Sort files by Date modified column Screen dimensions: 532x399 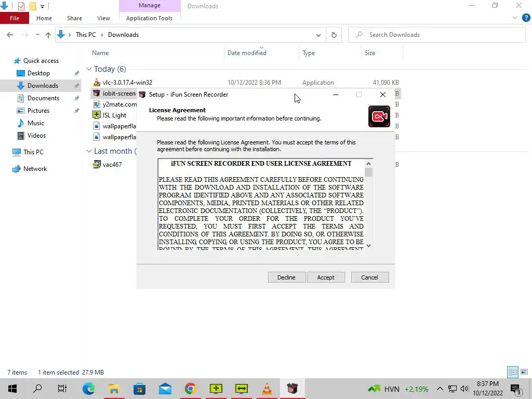coord(247,53)
